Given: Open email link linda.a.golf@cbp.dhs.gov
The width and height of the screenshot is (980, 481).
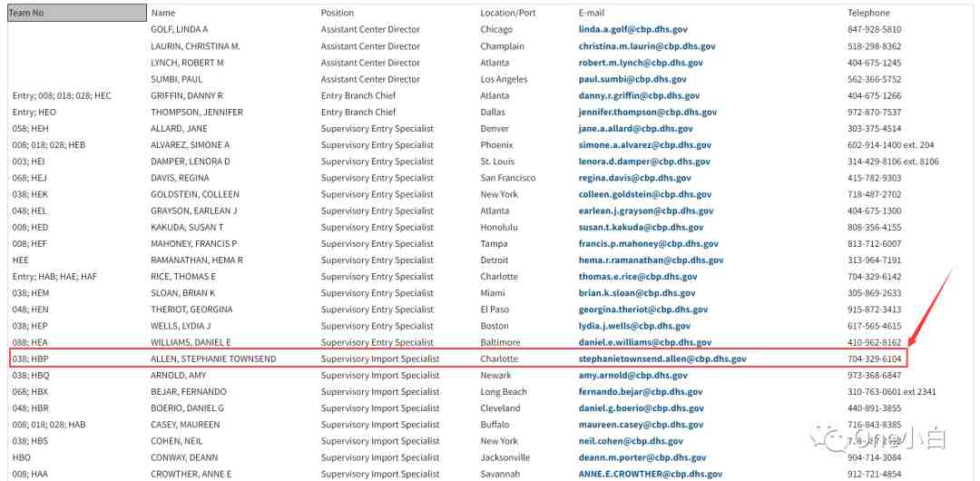Looking at the screenshot, I should point(632,29).
